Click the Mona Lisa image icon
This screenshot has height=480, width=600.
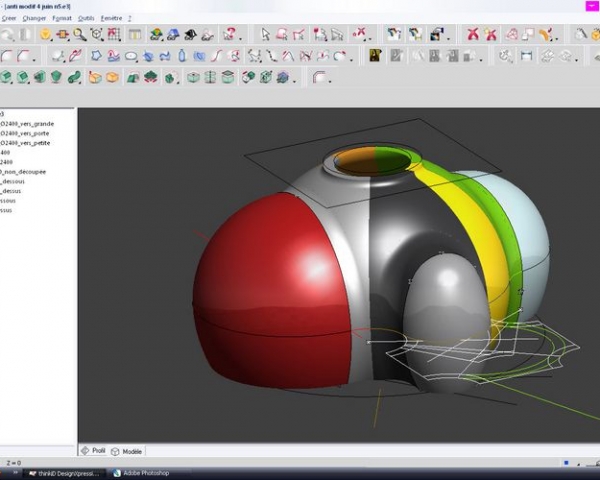click(375, 56)
